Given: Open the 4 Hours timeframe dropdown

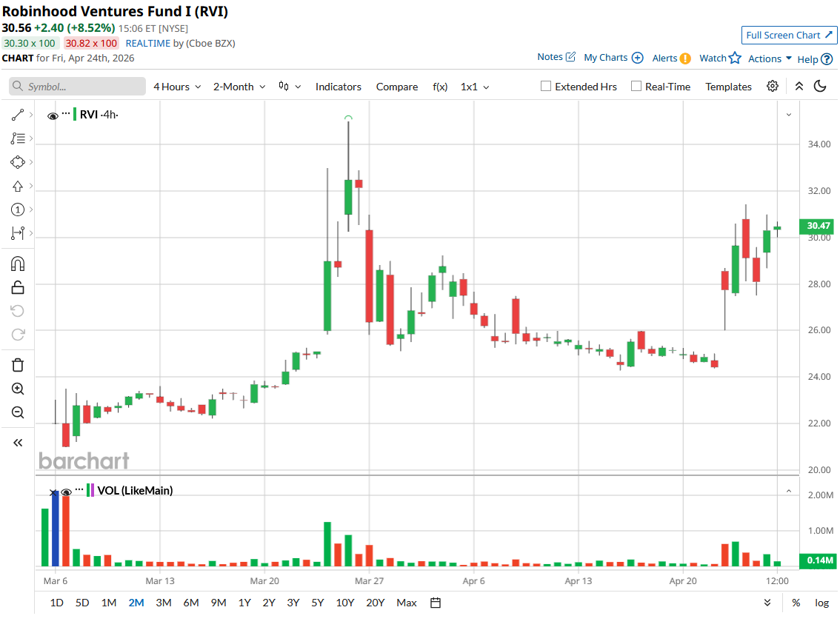Looking at the screenshot, I should pos(176,87).
